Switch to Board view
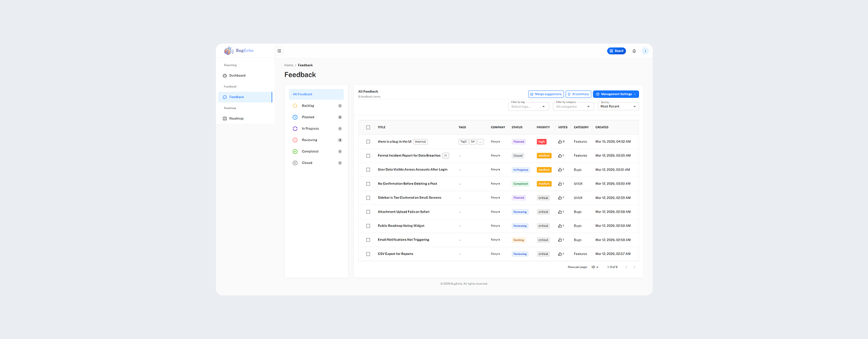The width and height of the screenshot is (868, 339). 616,51
